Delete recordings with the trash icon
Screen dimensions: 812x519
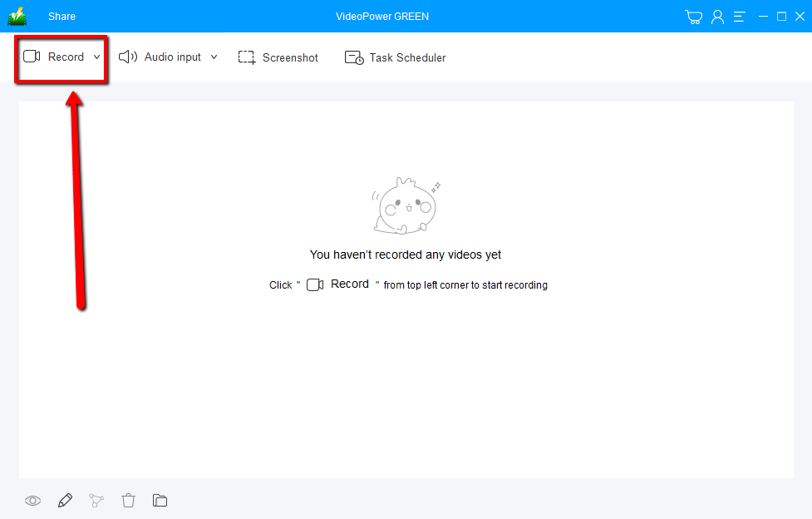(128, 500)
